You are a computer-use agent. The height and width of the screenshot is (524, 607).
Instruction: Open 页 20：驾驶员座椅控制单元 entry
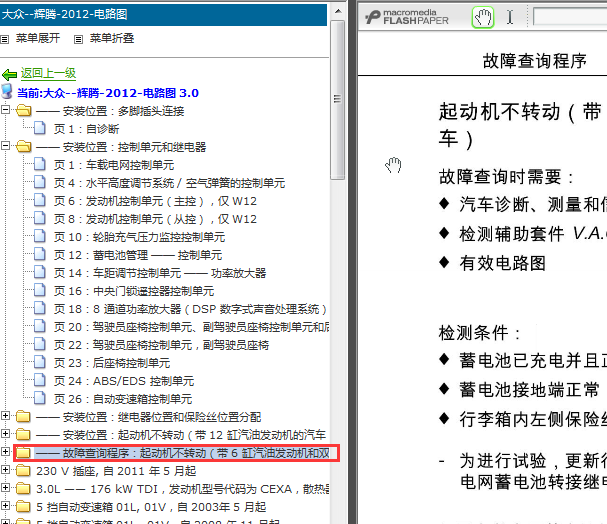(192, 327)
